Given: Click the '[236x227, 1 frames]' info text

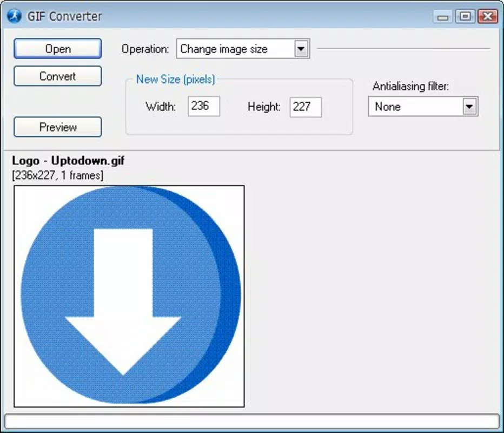Looking at the screenshot, I should click(x=58, y=176).
